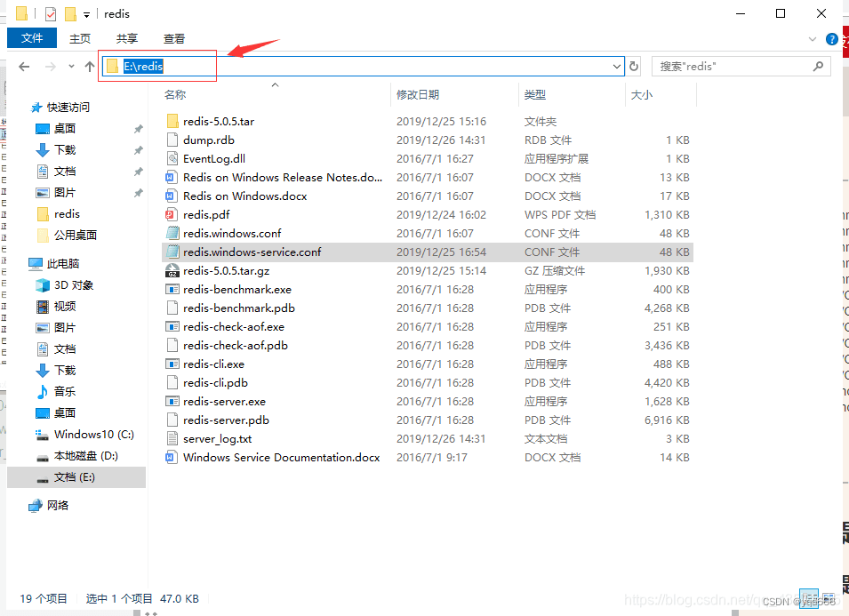Select 本地磁盘 (D:) drive
Viewport: 849px width, 616px height.
[x=85, y=456]
